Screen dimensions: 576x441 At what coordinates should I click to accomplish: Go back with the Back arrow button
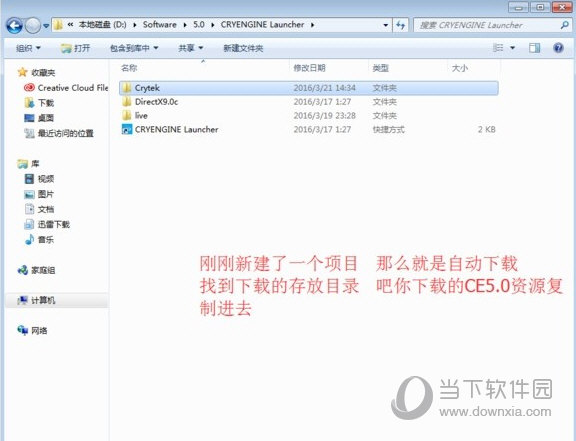(x=14, y=25)
